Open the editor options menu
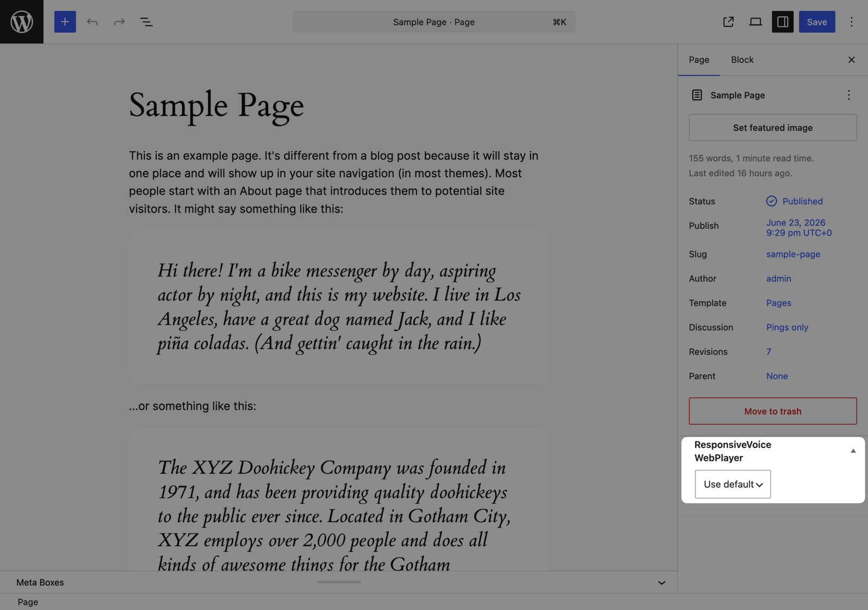This screenshot has width=868, height=610. [851, 22]
